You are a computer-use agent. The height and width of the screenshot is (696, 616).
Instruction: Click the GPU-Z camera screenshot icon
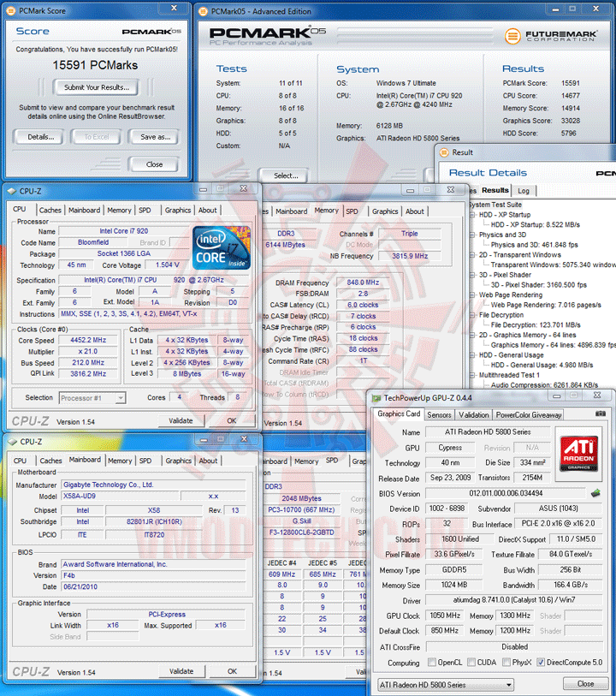click(x=601, y=413)
